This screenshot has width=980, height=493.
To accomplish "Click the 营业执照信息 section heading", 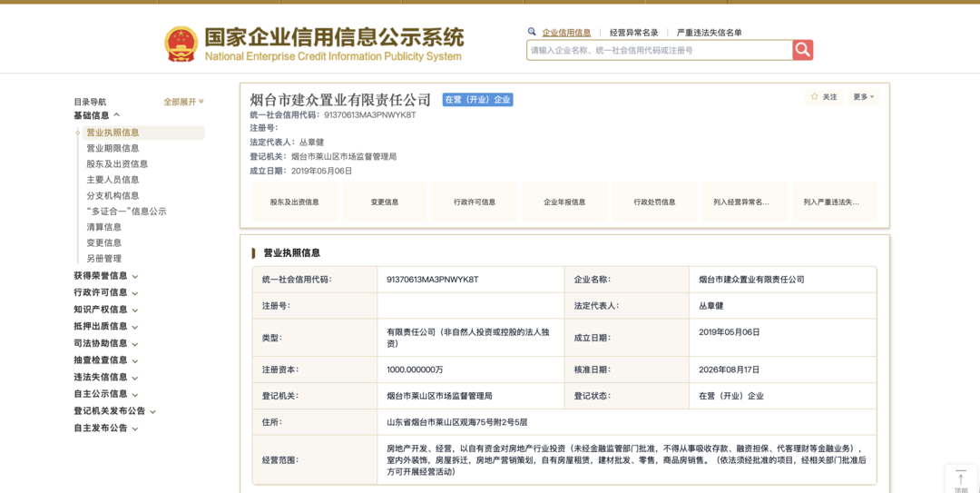I will click(292, 252).
